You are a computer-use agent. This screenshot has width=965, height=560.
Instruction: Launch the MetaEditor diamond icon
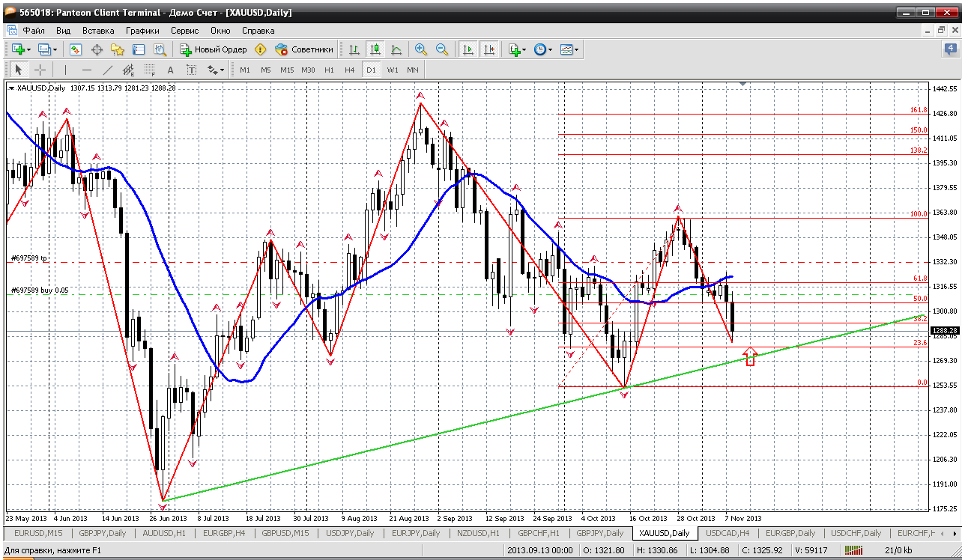coord(260,49)
